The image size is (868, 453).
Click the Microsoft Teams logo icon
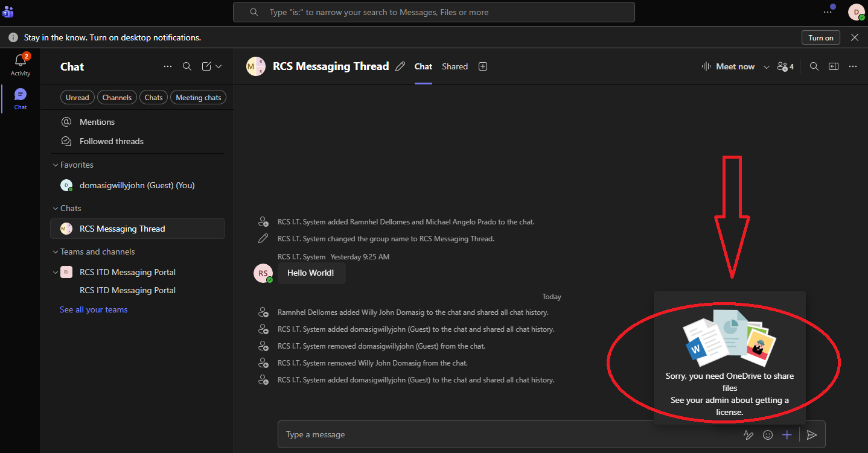coord(8,12)
